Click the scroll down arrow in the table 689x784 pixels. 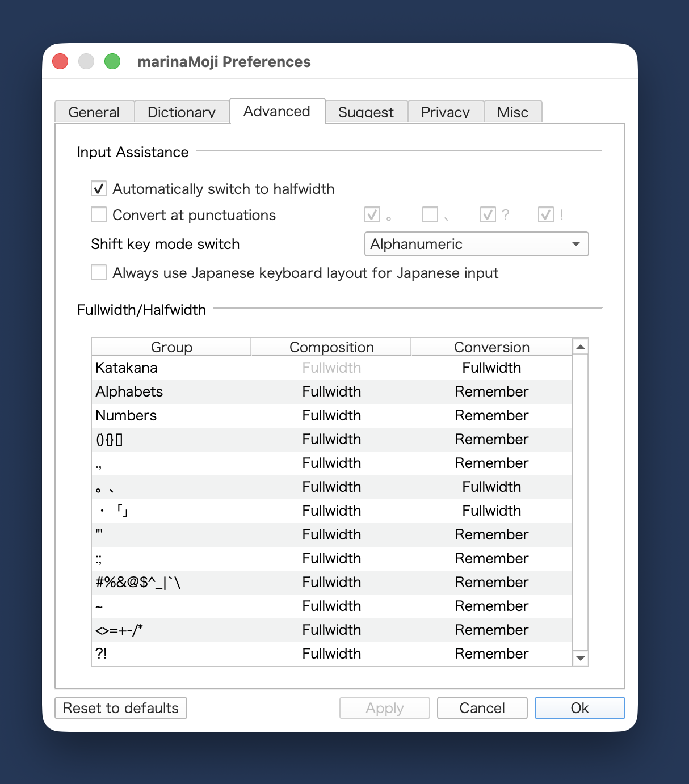pos(580,658)
